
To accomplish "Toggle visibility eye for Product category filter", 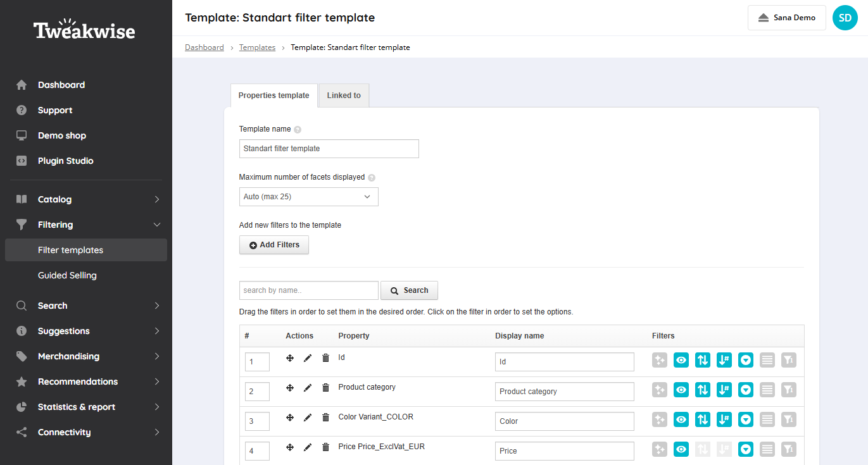I will click(x=681, y=390).
